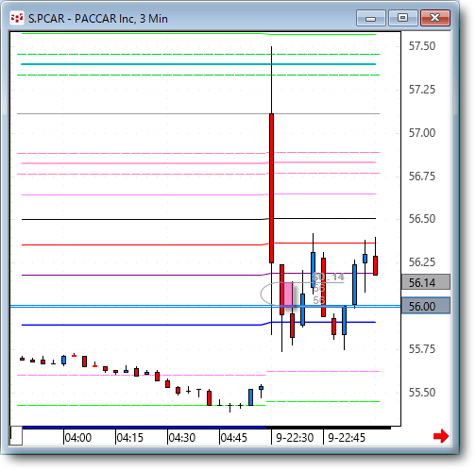Select the pink shaded bar inside the ellipse
The image size is (476, 471).
289,294
